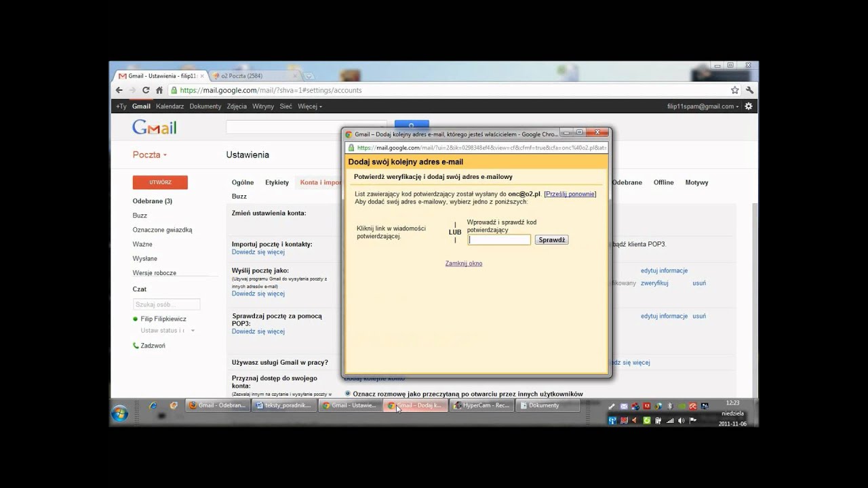The width and height of the screenshot is (868, 488).
Task: Reload the page with the refresh icon
Action: click(x=146, y=90)
